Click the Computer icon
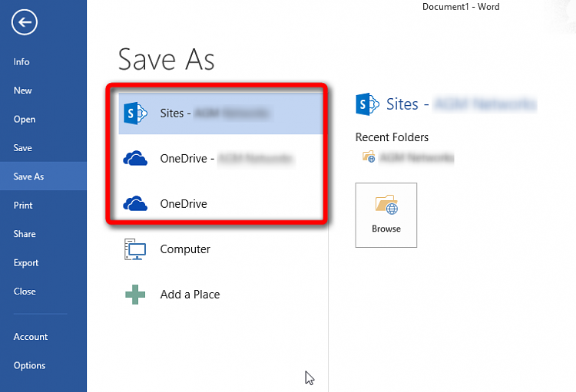The height and width of the screenshot is (392, 576). click(x=135, y=249)
